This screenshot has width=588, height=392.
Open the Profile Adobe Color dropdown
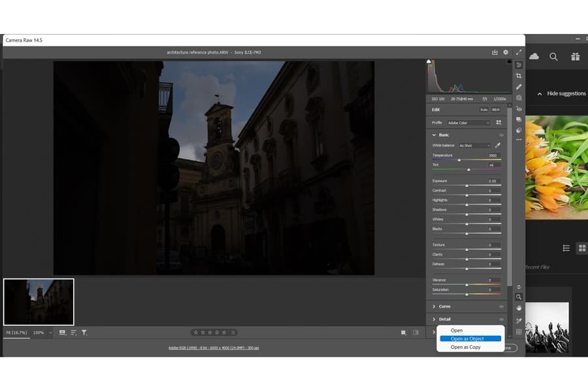(468, 123)
